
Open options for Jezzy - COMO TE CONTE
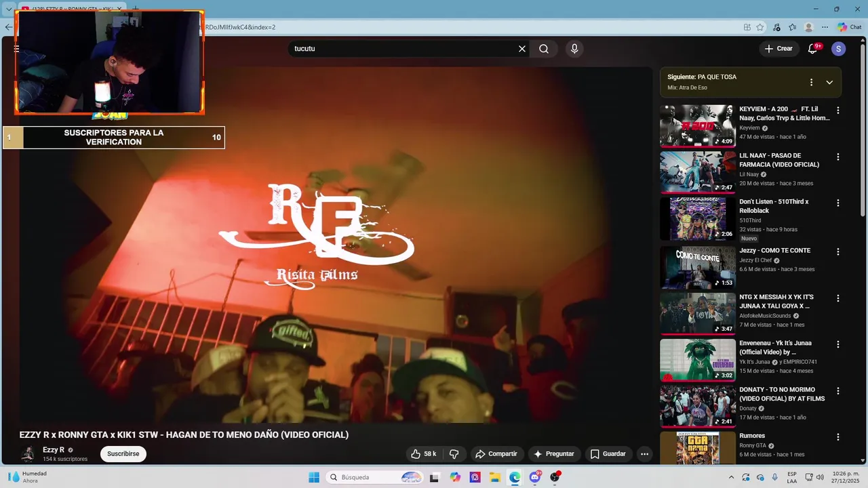(838, 251)
